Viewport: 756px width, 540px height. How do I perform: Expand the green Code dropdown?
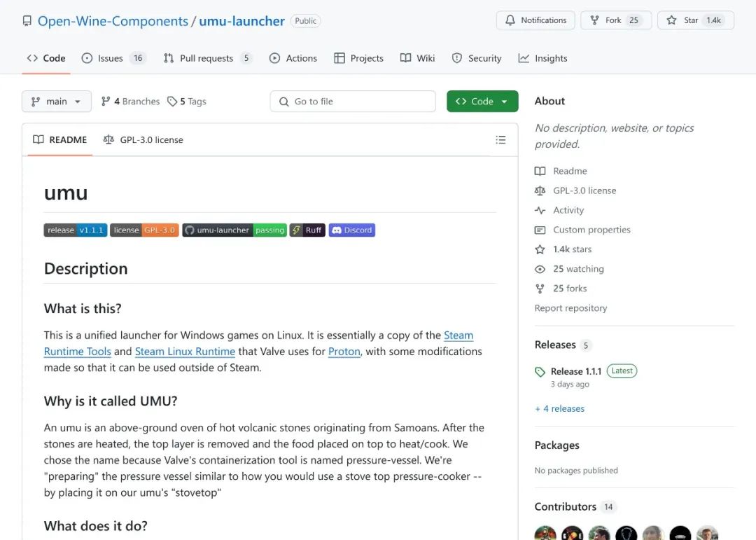(x=482, y=102)
